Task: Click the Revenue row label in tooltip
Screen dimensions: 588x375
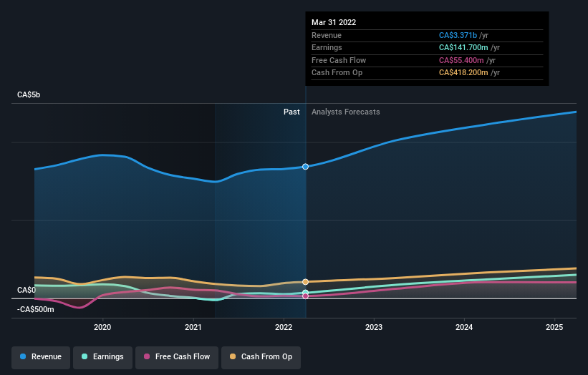Action: point(327,35)
